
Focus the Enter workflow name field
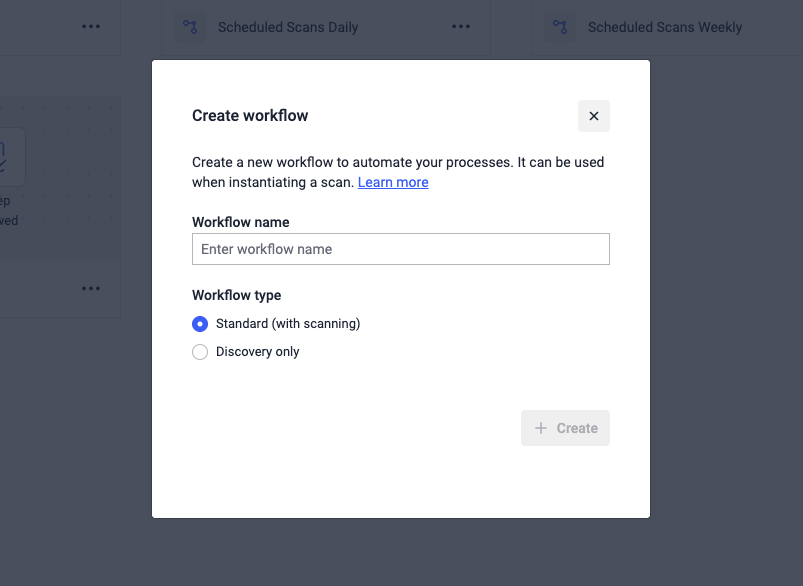pyautogui.click(x=400, y=249)
